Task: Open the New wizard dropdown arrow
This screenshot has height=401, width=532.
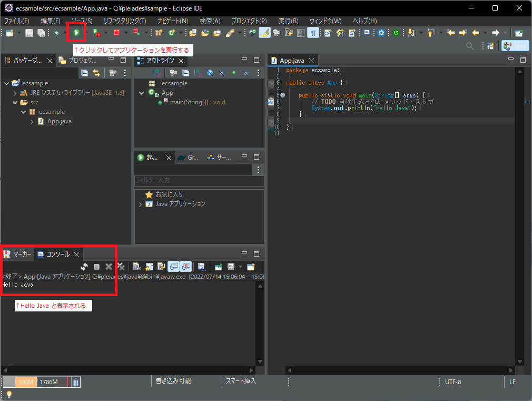Action: click(19, 33)
